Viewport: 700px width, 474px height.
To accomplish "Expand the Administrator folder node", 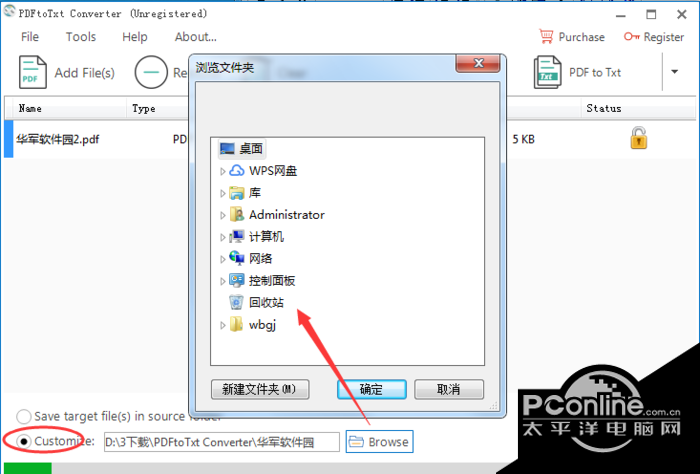I will pyautogui.click(x=222, y=215).
